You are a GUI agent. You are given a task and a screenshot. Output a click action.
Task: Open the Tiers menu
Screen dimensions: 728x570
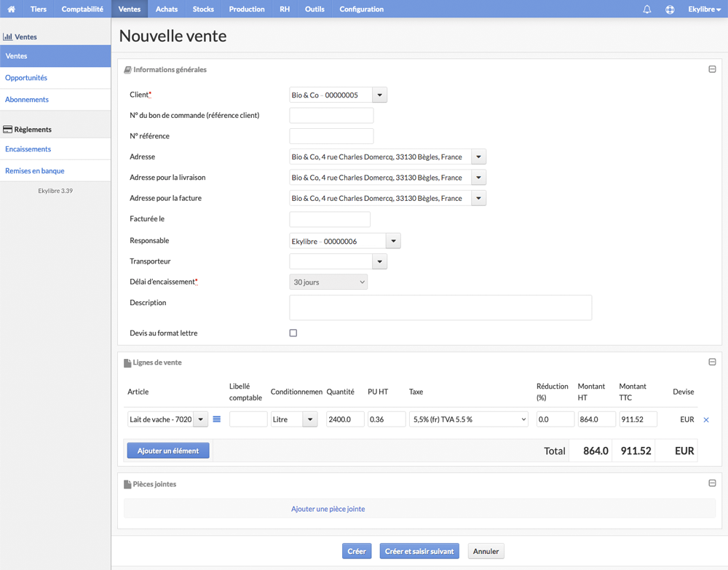(x=39, y=9)
